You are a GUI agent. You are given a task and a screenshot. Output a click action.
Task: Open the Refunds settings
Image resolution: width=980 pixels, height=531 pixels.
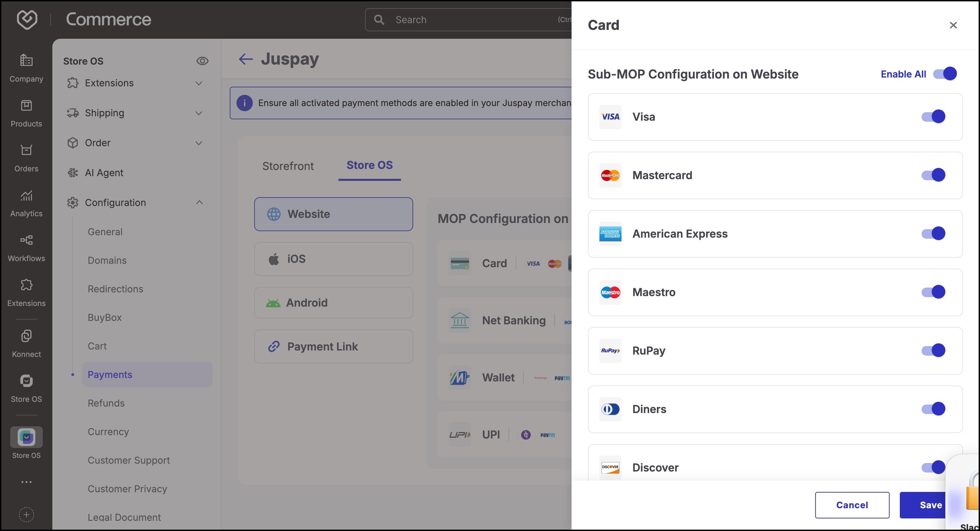[x=106, y=403]
